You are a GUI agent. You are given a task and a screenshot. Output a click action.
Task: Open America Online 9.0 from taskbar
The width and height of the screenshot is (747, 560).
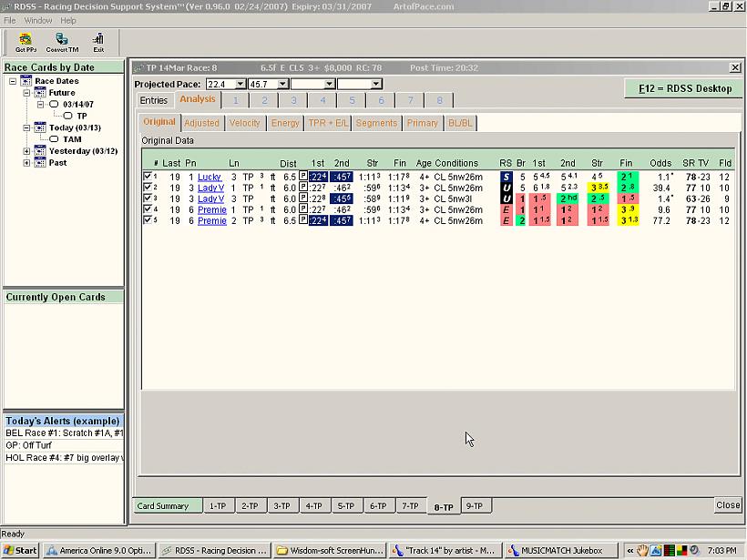point(99,551)
